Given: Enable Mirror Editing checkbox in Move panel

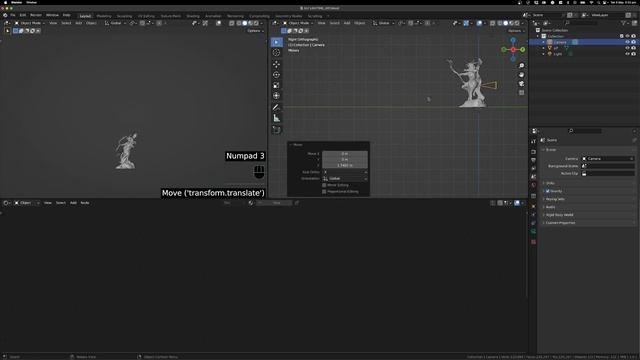Looking at the screenshot, I should 324,185.
